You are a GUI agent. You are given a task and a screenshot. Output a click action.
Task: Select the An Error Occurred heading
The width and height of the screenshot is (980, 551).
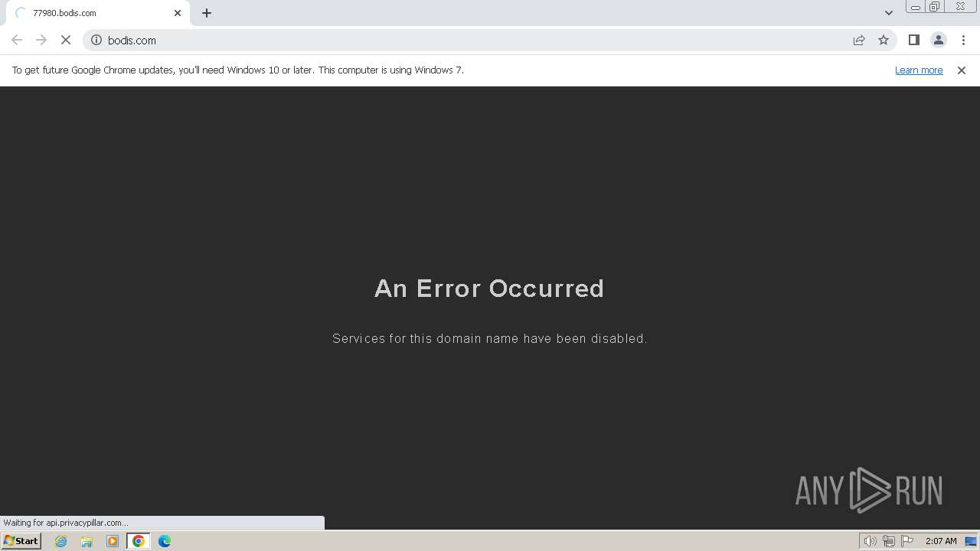pyautogui.click(x=489, y=289)
